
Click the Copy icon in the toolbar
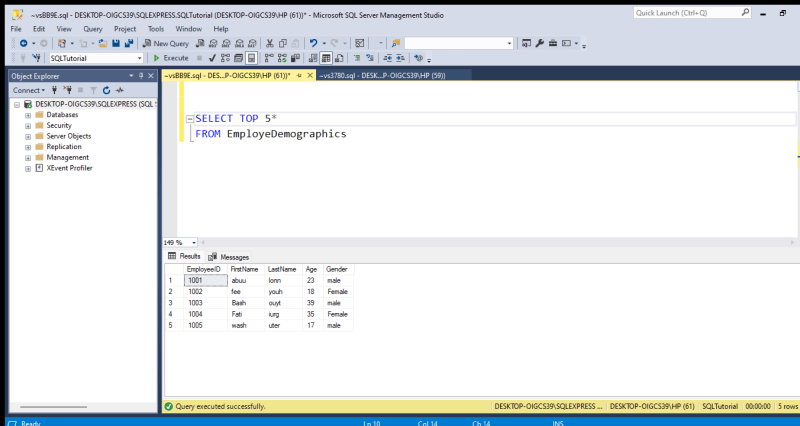click(283, 43)
